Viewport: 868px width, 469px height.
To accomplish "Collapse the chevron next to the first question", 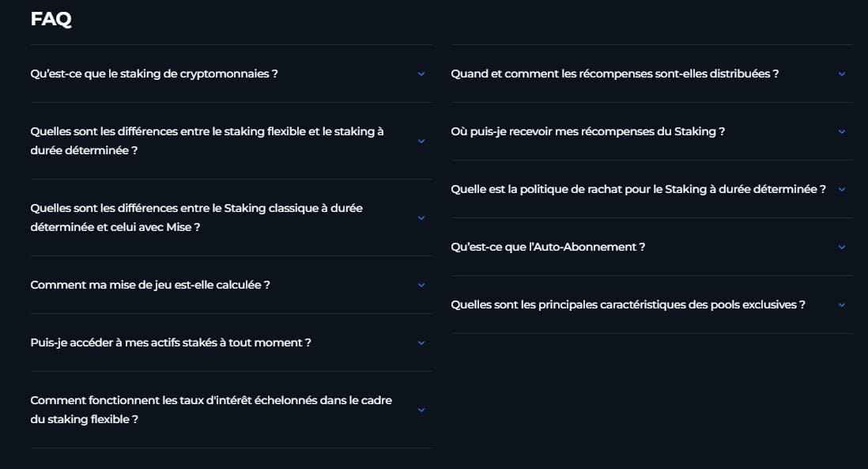I will click(421, 74).
